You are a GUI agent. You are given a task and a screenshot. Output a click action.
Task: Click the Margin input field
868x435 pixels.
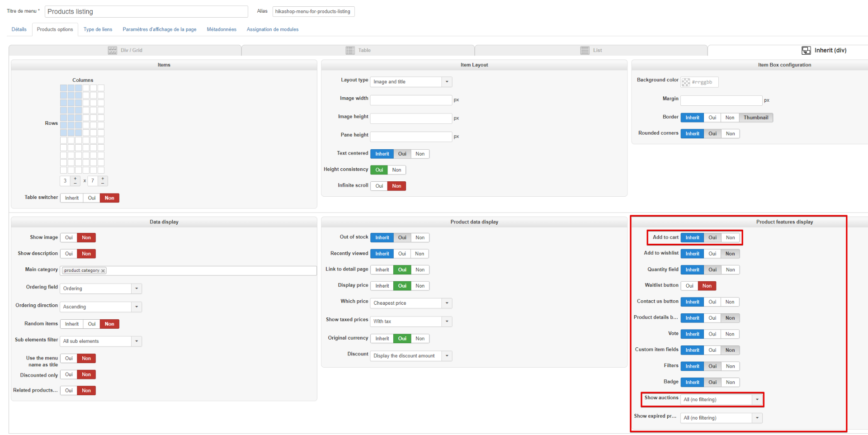click(722, 100)
